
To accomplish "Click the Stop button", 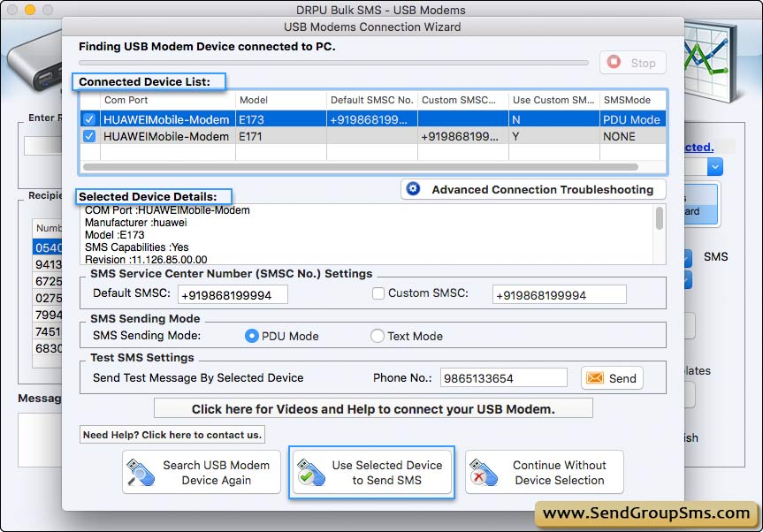I will tap(632, 63).
